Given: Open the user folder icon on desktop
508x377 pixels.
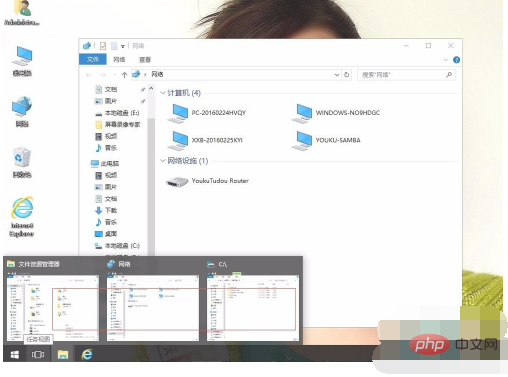Looking at the screenshot, I should click(22, 13).
